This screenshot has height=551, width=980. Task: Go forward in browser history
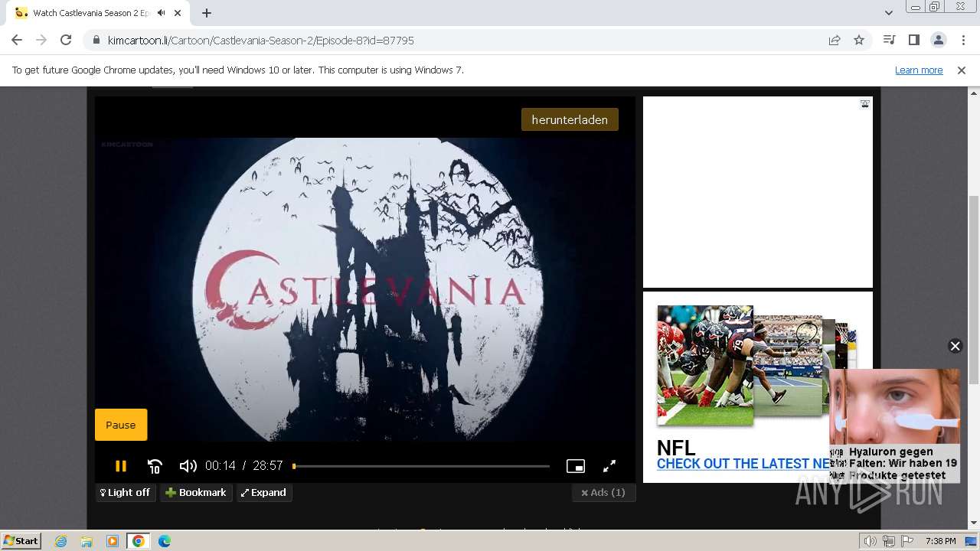pos(41,40)
